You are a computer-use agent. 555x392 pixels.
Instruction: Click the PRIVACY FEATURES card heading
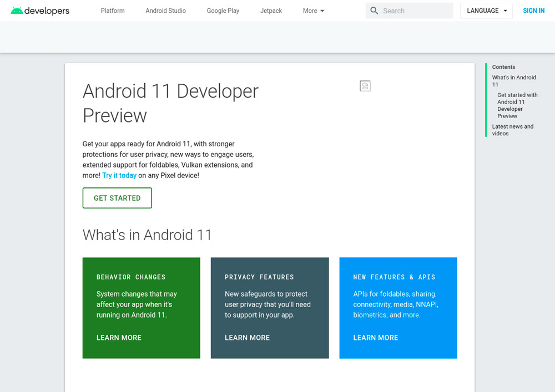tap(259, 277)
